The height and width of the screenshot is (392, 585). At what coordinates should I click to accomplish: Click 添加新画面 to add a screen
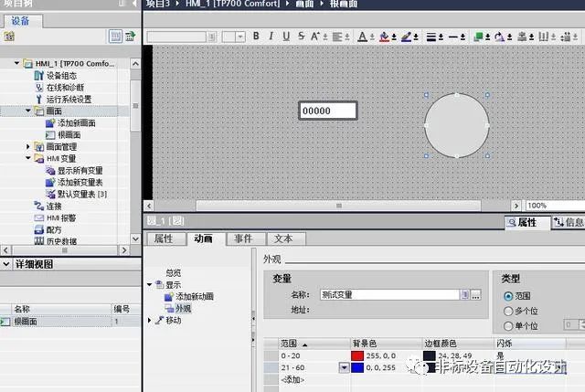[77, 122]
